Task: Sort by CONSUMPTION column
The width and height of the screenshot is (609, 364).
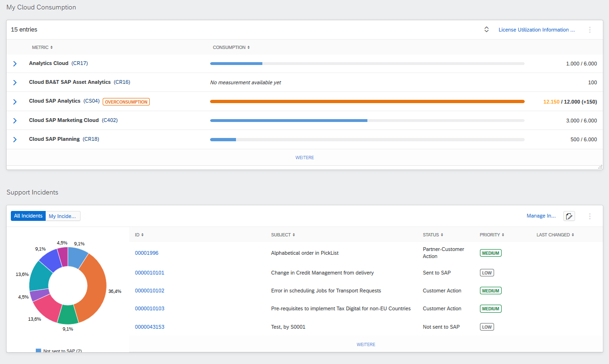Action: [x=231, y=48]
